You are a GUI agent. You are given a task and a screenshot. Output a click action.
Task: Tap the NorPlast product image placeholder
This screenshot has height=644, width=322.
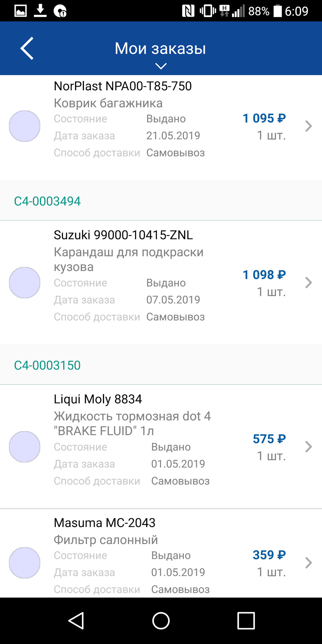tap(24, 126)
